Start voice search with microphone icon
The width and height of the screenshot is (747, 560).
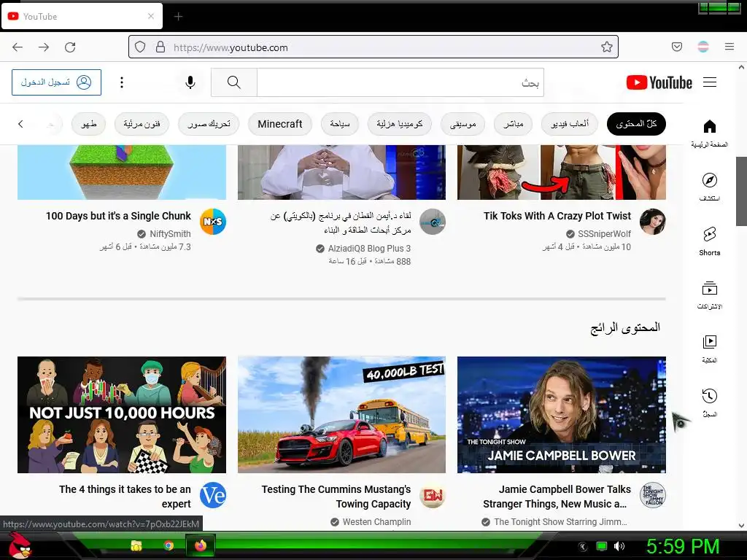pyautogui.click(x=190, y=82)
